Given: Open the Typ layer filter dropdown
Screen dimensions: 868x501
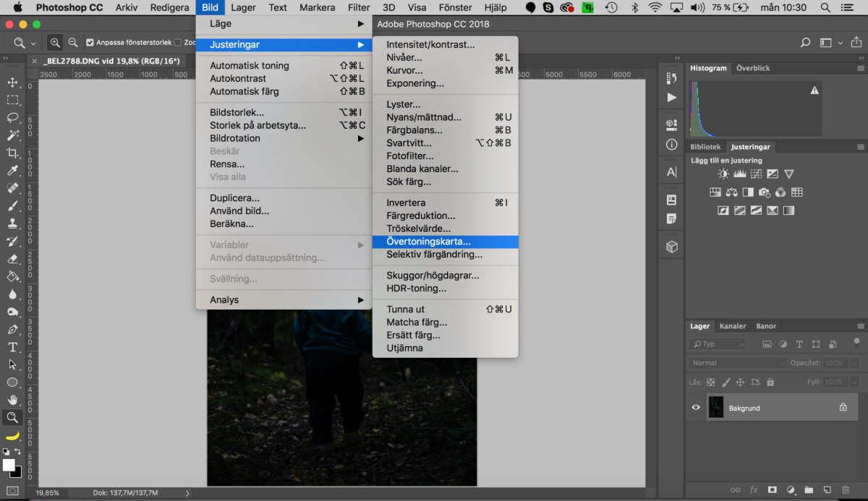Looking at the screenshot, I should [717, 344].
